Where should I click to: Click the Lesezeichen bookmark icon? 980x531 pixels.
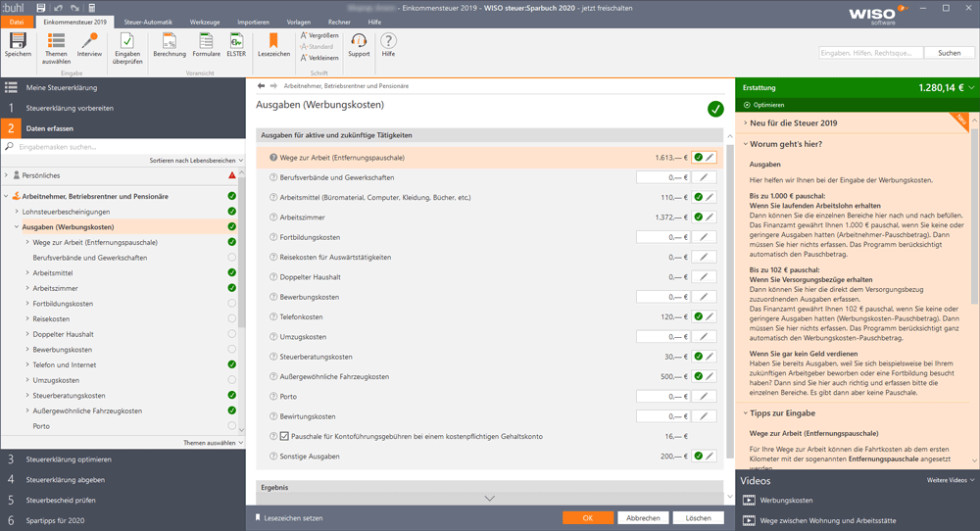pyautogui.click(x=273, y=40)
